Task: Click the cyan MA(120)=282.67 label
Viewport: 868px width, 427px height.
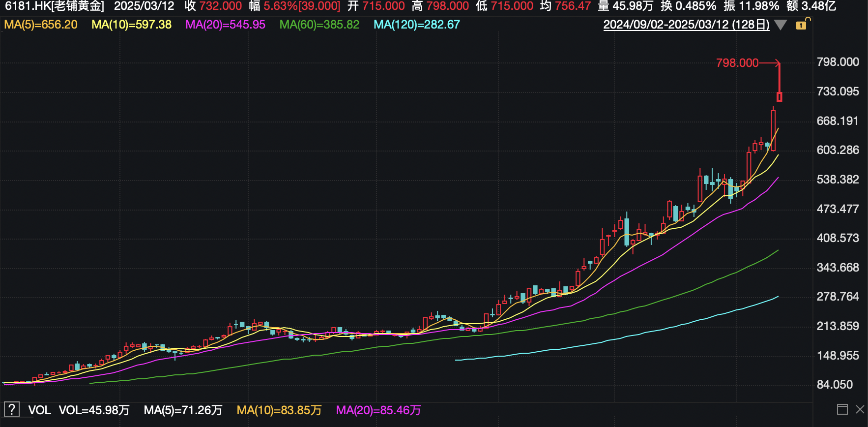Action: click(416, 25)
